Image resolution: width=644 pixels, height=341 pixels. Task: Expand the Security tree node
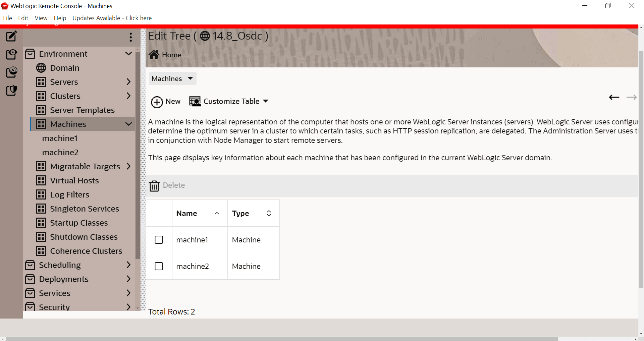pos(128,307)
